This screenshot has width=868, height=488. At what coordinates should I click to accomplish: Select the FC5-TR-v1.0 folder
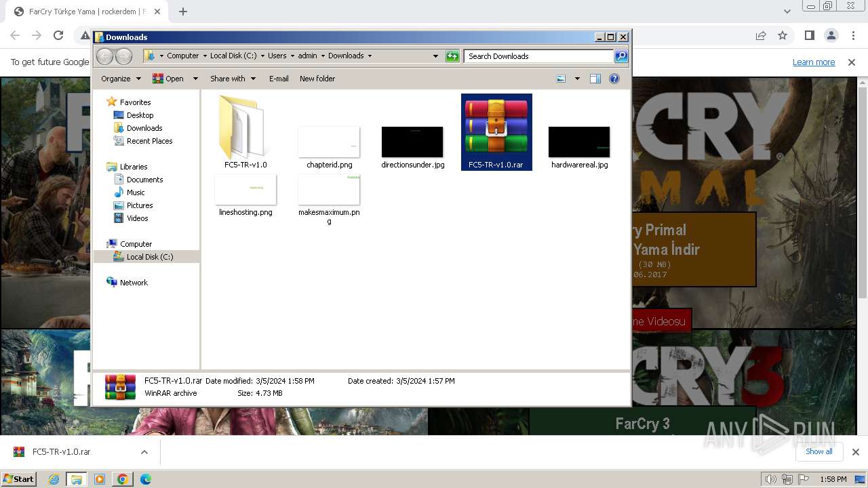pos(245,132)
